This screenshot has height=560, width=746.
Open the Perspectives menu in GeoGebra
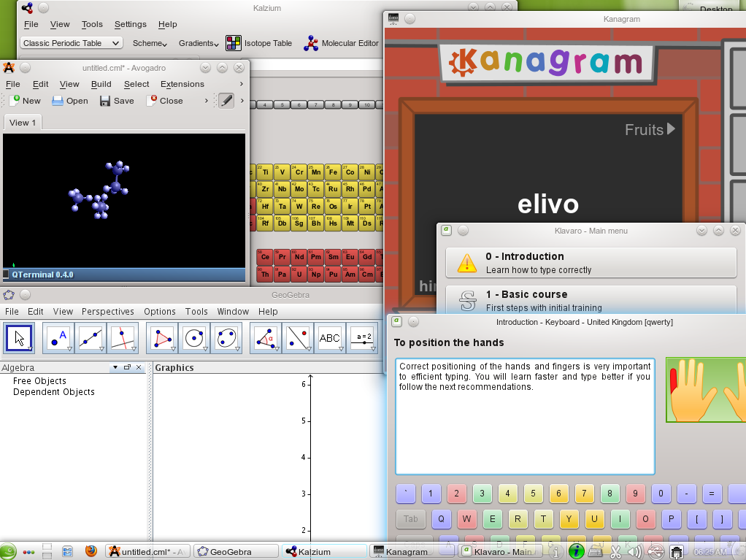click(107, 312)
